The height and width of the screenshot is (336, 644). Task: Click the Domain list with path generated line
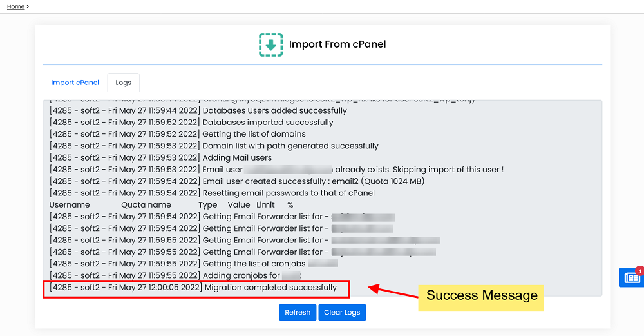tap(214, 146)
